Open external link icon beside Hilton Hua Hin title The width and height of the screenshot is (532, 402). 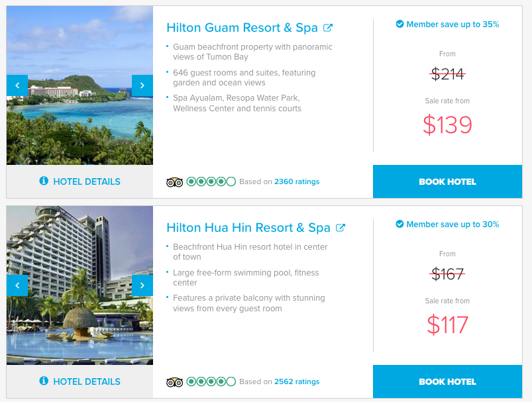(x=341, y=228)
